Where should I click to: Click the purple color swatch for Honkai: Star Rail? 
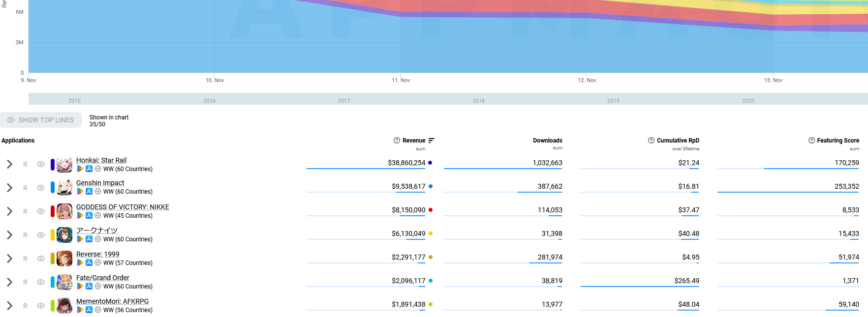tap(53, 164)
